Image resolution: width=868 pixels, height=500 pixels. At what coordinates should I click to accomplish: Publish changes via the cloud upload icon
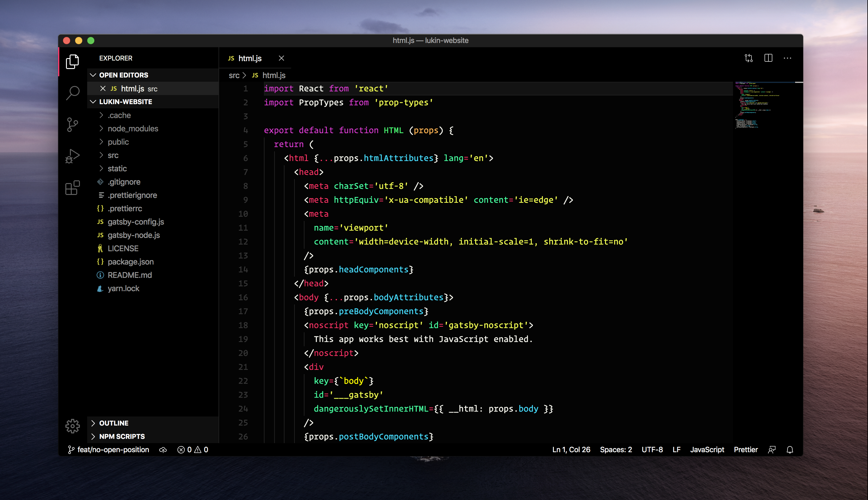point(163,449)
